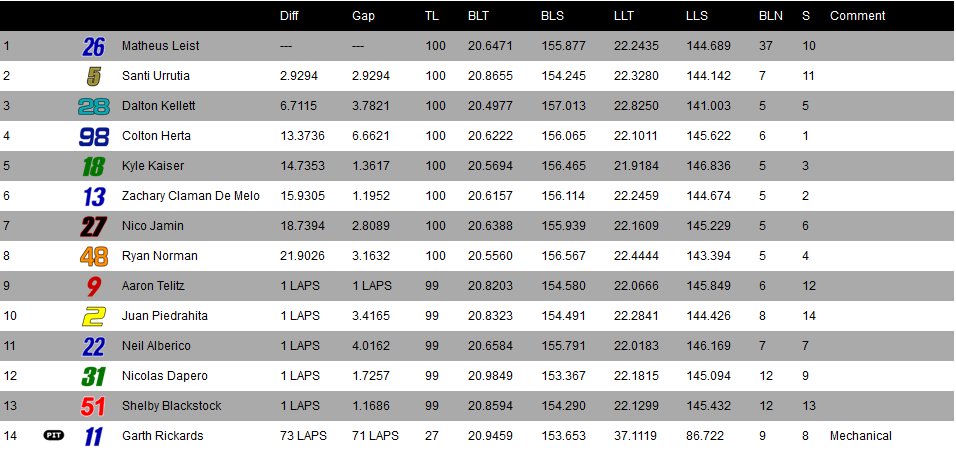This screenshot has width=956, height=454.
Task: Click the orange car number 48 icon
Action: click(x=93, y=256)
